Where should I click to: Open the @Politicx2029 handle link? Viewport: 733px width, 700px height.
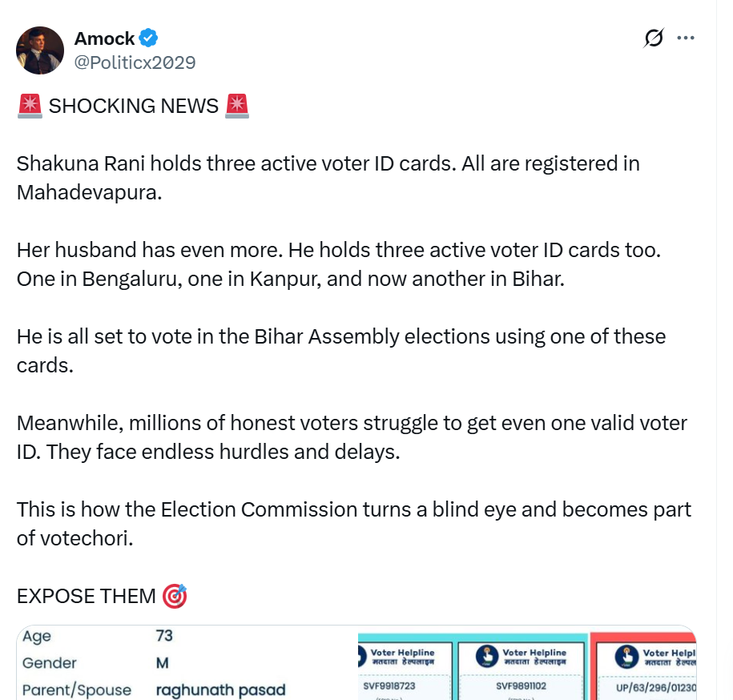coord(135,62)
